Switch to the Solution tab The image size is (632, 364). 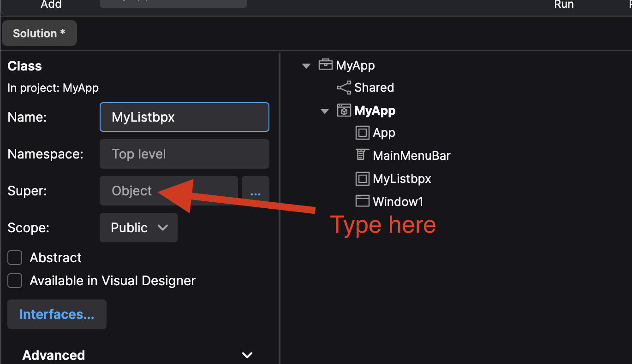39,33
